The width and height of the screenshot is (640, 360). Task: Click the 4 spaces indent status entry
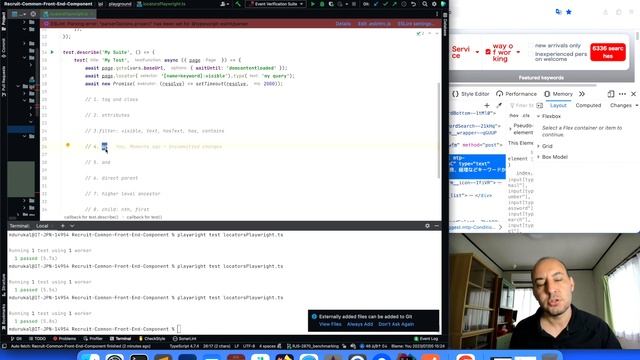[x=267, y=346]
